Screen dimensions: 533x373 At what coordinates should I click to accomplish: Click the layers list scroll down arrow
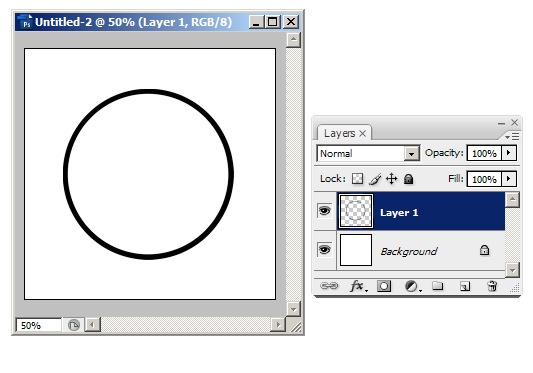pos(512,271)
